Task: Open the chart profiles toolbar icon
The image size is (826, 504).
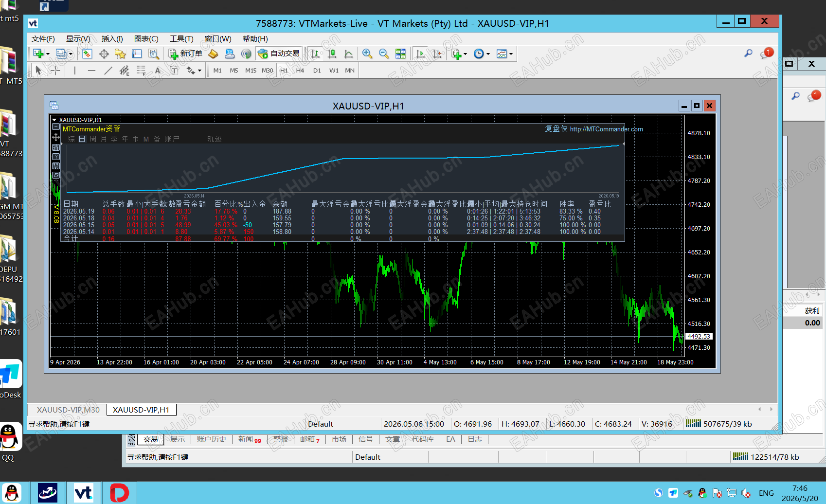Action: pyautogui.click(x=61, y=54)
